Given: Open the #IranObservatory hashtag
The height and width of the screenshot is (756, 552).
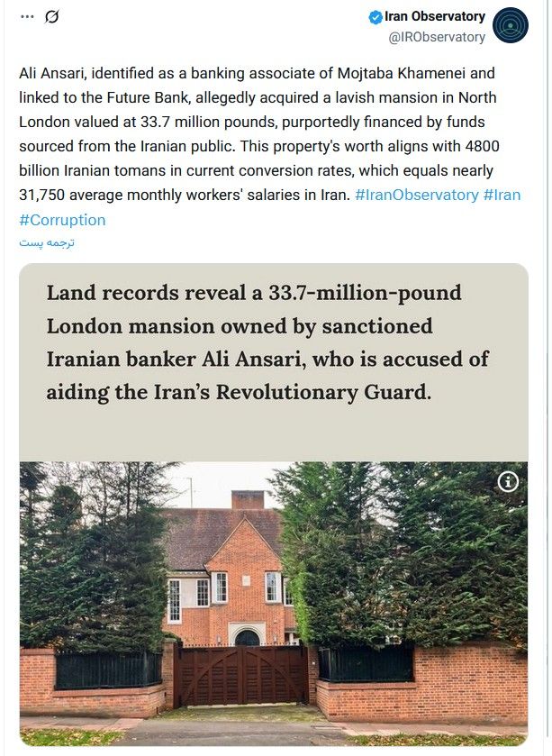Looking at the screenshot, I should click(x=417, y=195).
